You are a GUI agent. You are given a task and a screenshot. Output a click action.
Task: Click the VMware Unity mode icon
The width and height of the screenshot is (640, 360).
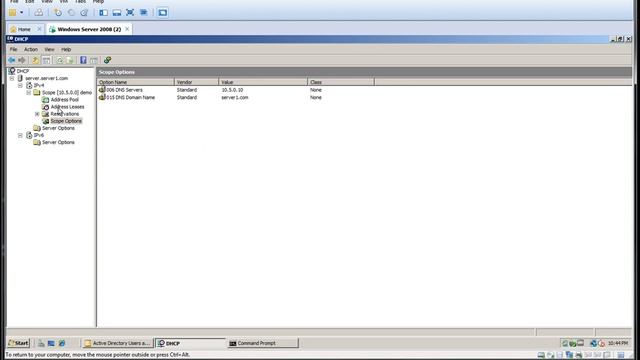click(x=143, y=13)
